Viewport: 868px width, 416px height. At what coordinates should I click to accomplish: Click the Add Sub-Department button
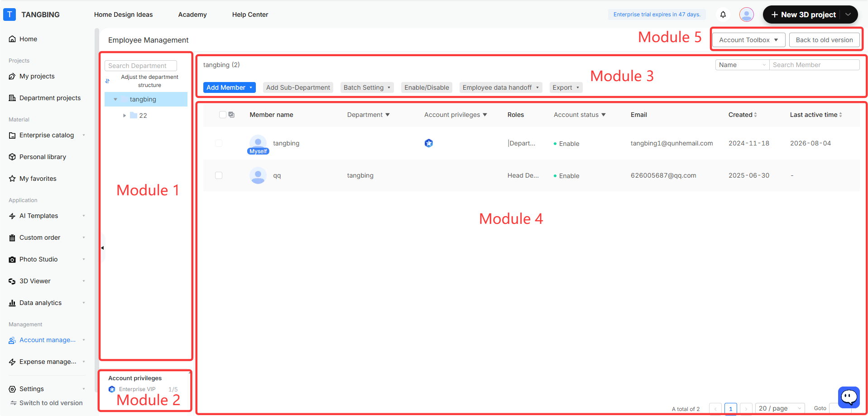298,87
